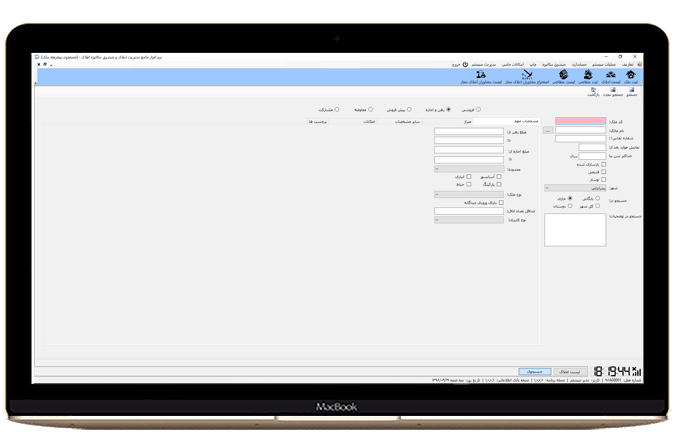
Task: Select the Archive (بایگانی) search radio
Action: pyautogui.click(x=598, y=198)
